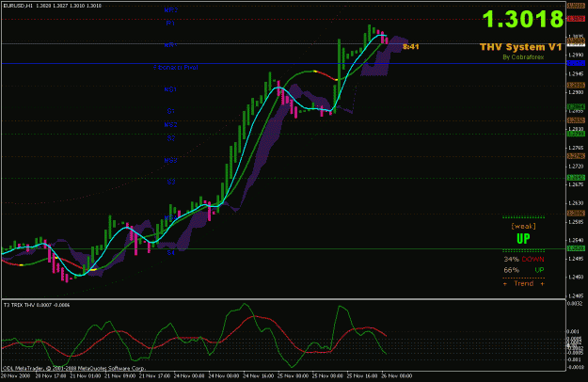Click the MR2 pivot level label
588x382 pixels.
[170, 10]
